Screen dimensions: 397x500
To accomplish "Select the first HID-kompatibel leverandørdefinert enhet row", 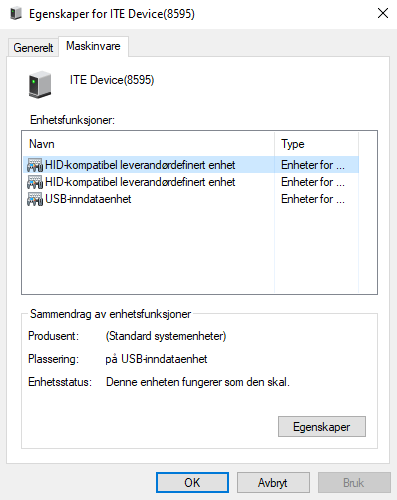I will tap(191, 165).
